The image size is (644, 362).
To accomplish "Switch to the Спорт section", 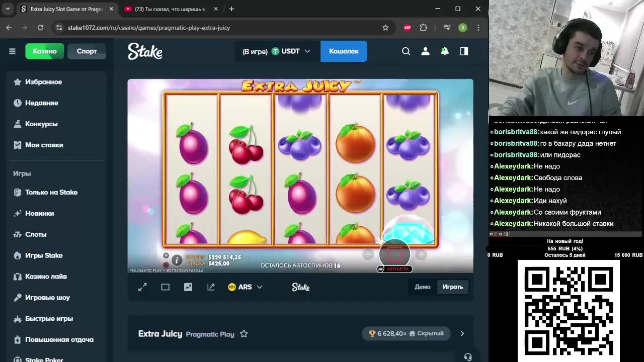I will [x=87, y=51].
